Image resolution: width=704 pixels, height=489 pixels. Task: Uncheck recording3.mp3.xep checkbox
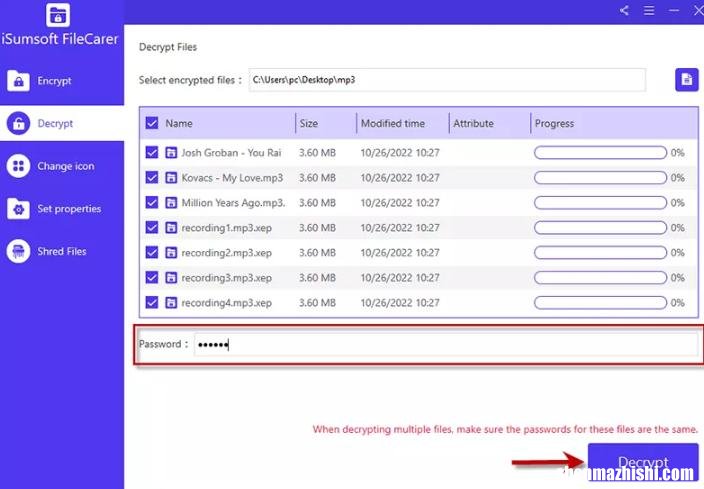pyautogui.click(x=152, y=278)
